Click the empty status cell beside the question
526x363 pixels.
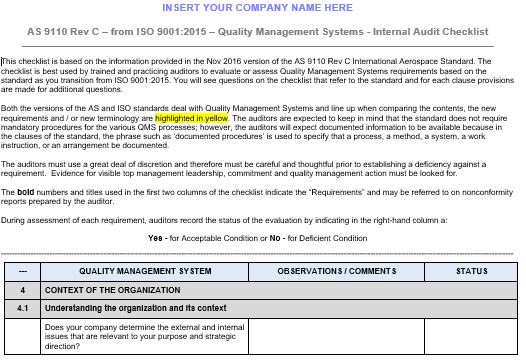tap(471, 336)
